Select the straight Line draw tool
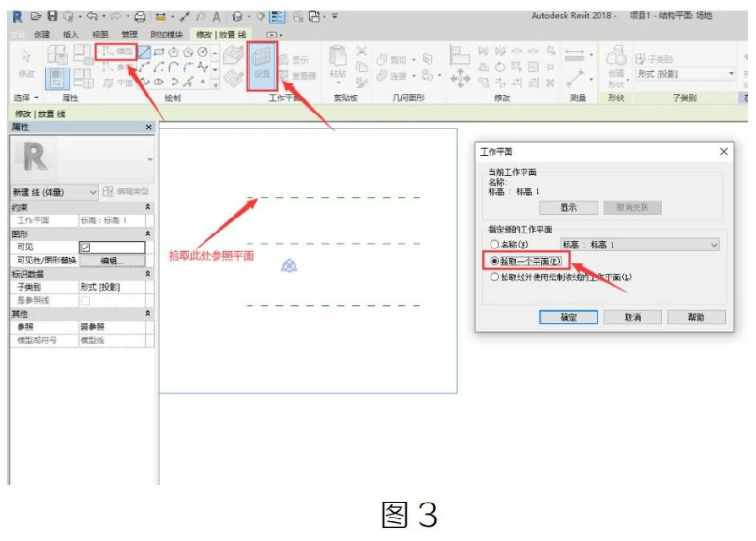Viewport: 756px width, 541px height. pos(144,52)
